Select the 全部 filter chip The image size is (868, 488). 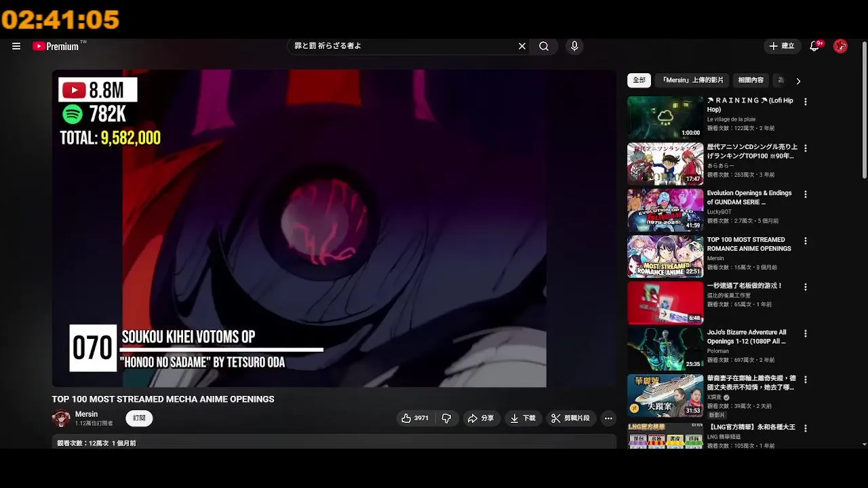point(639,80)
